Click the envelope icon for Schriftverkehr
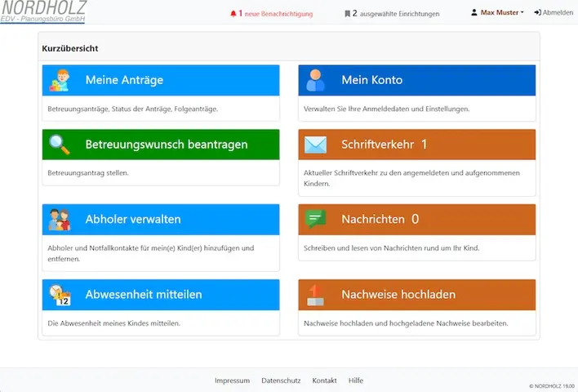The width and height of the screenshot is (578, 392). pyautogui.click(x=315, y=145)
